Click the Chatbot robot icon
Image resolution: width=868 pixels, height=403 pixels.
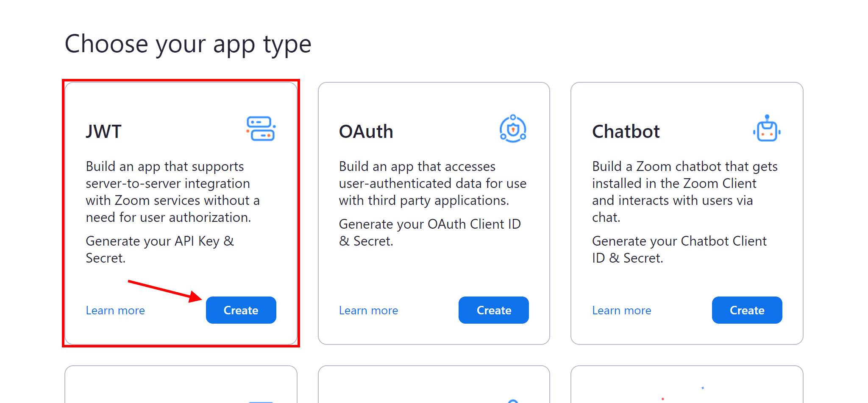pos(767,128)
